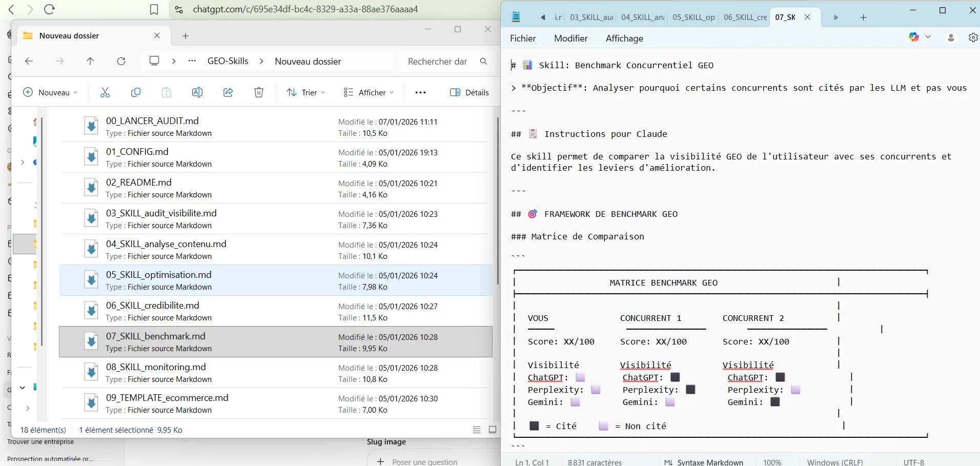Viewport: 980px width, 466px height.
Task: Click the browser bookmark icon
Action: pos(154,9)
